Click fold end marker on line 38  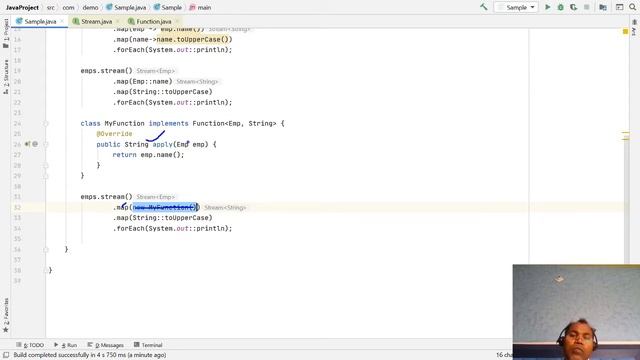46,270
